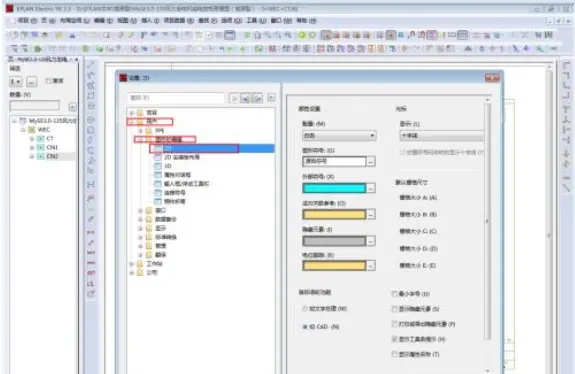Click the EPLAN logo in the title bar

point(10,8)
